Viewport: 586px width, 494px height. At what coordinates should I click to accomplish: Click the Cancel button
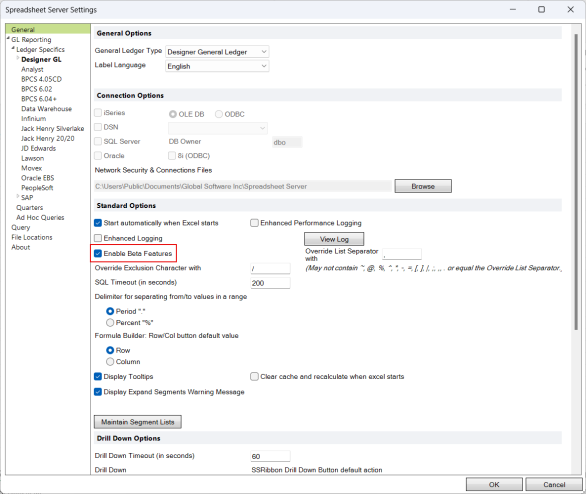(554, 484)
